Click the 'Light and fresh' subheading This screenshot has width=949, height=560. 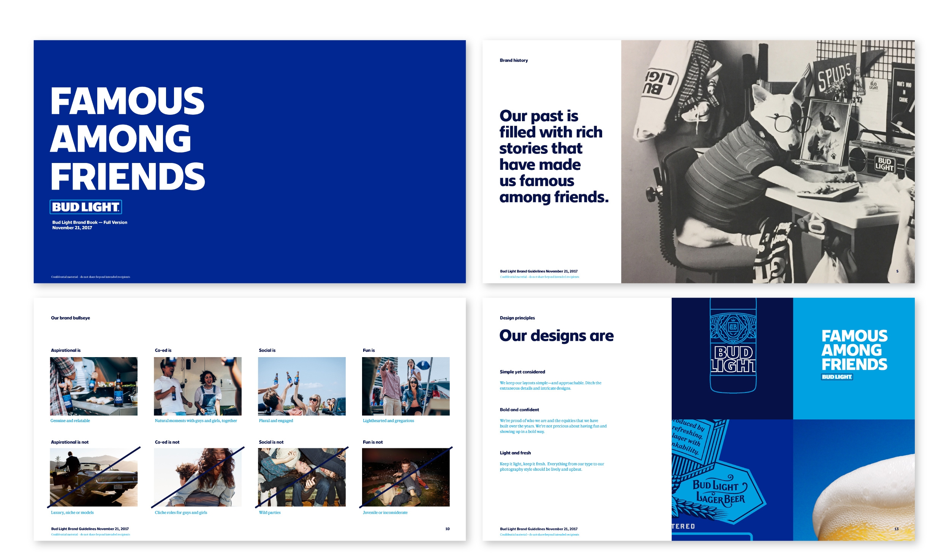[515, 452]
